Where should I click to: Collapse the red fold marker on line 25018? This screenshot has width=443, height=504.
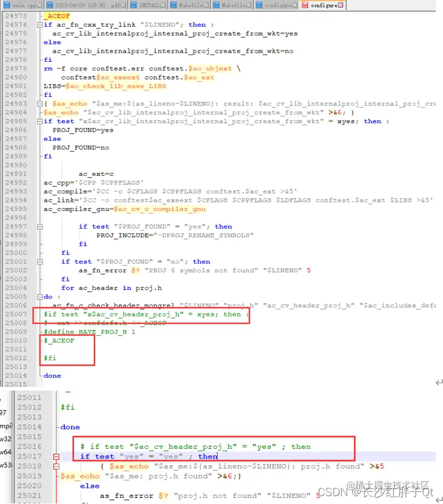(x=56, y=466)
